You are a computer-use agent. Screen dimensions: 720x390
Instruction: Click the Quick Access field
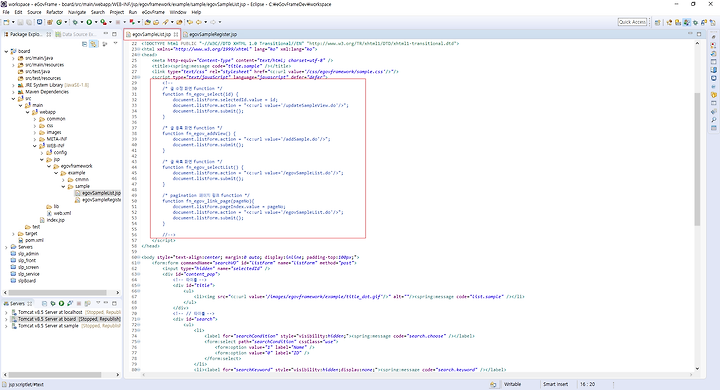pos(632,22)
